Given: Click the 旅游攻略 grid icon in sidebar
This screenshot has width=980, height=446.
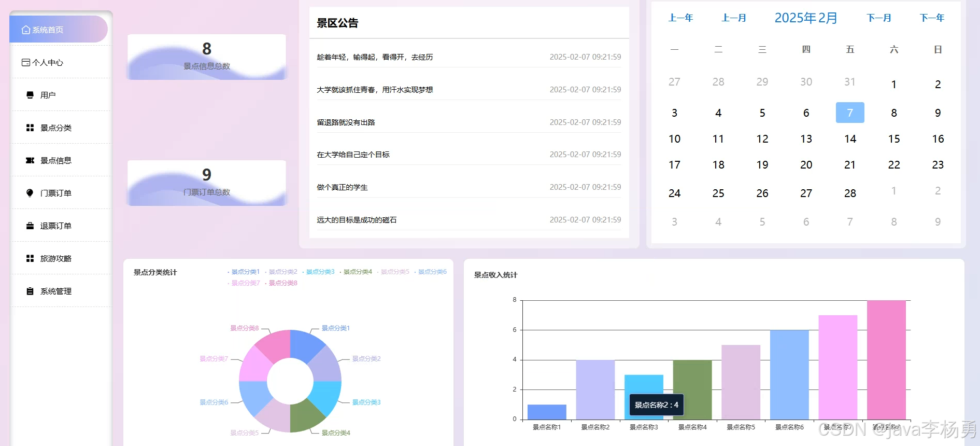Looking at the screenshot, I should [30, 258].
